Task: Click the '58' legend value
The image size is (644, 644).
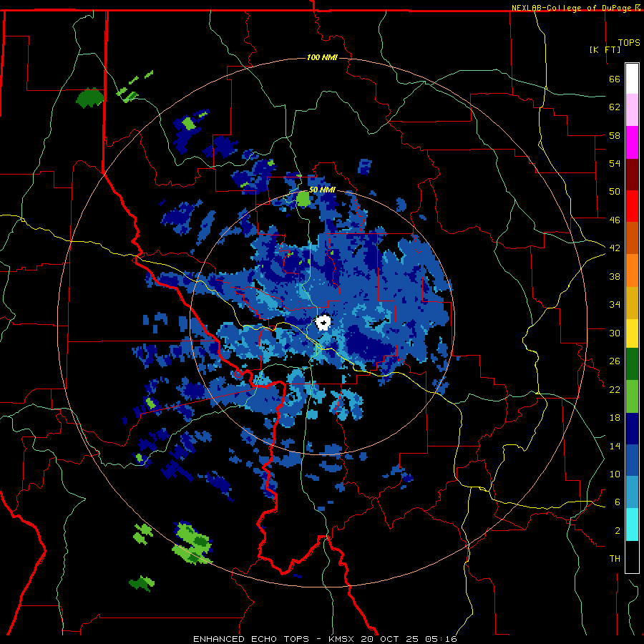Action: pos(615,135)
